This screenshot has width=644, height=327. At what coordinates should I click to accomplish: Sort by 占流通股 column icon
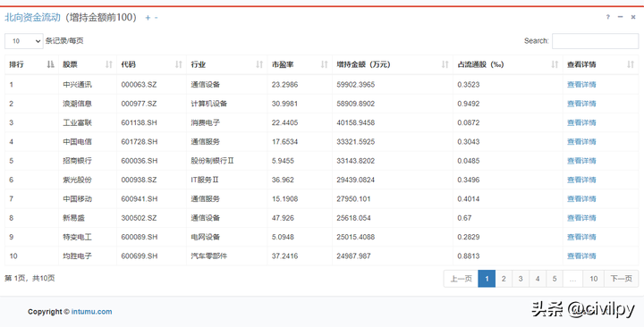point(555,64)
